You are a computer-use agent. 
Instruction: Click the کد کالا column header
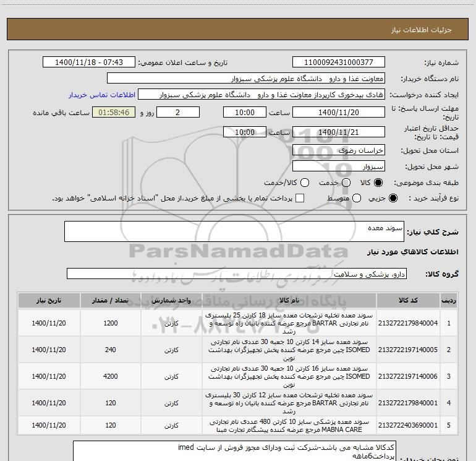coord(408,301)
